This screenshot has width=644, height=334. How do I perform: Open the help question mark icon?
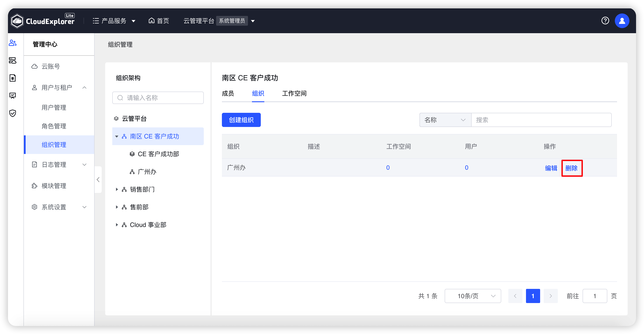(x=605, y=21)
